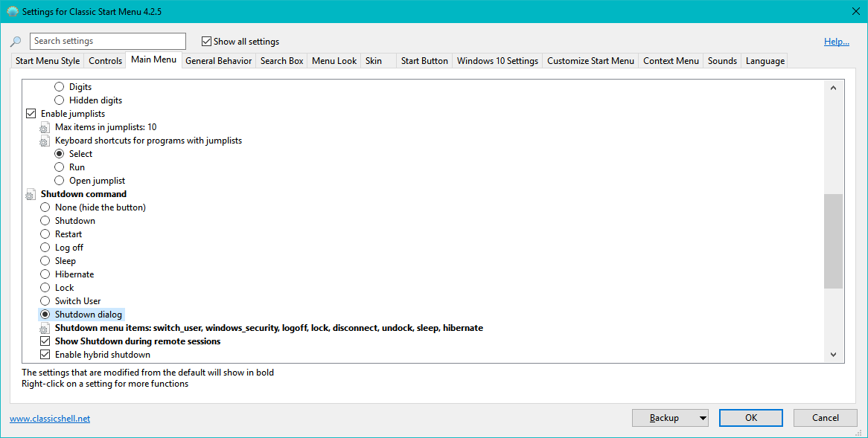Set shutdown command to Restart

[x=45, y=234]
